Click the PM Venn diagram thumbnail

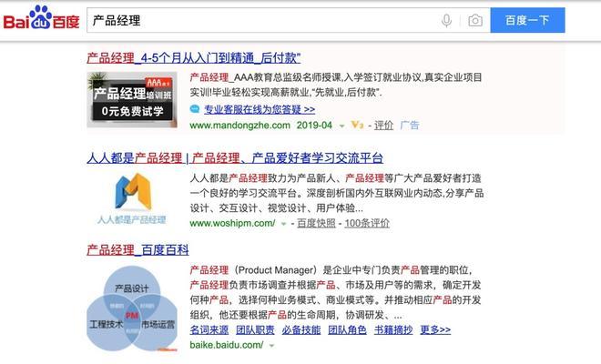(x=132, y=308)
